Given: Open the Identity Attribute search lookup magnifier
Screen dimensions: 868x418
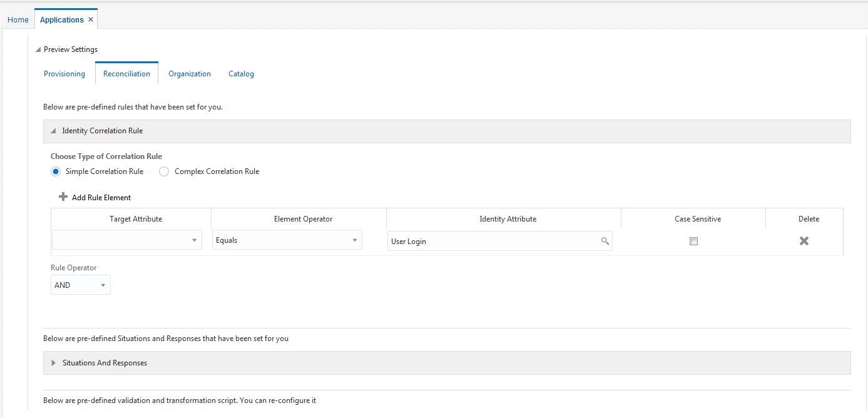Looking at the screenshot, I should point(605,241).
